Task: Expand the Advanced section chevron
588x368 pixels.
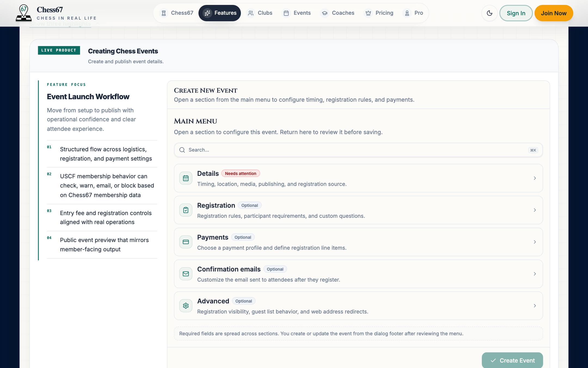Action: [x=535, y=306]
